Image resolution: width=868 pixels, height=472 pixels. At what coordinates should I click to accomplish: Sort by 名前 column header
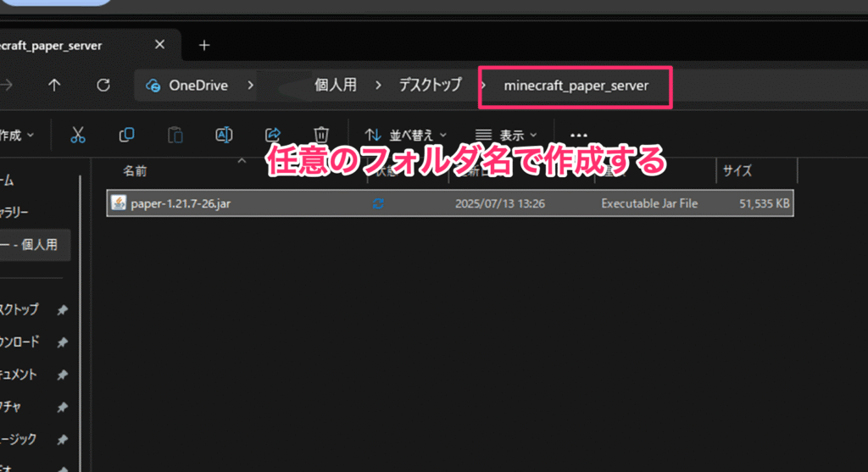tap(135, 171)
